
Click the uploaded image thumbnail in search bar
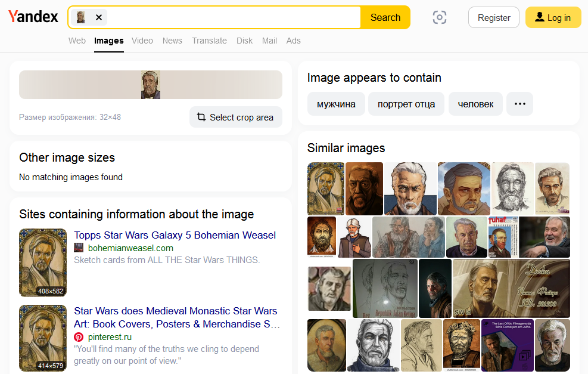click(x=81, y=17)
